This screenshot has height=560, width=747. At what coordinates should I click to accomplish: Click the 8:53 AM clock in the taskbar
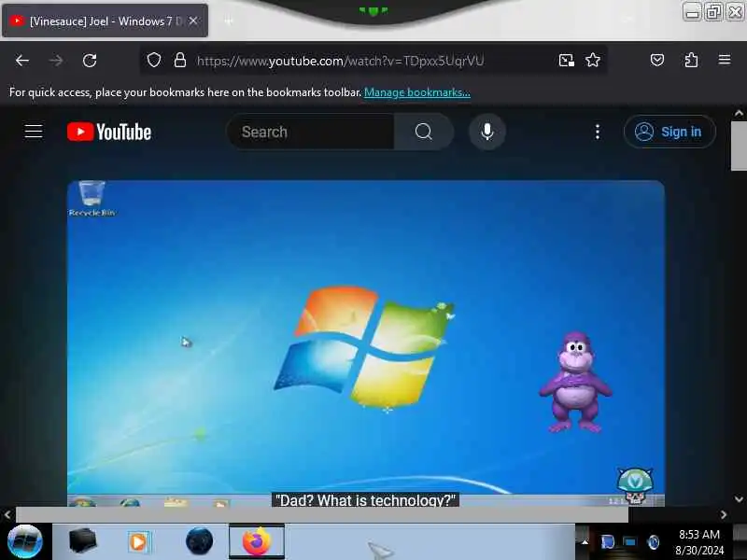click(698, 542)
